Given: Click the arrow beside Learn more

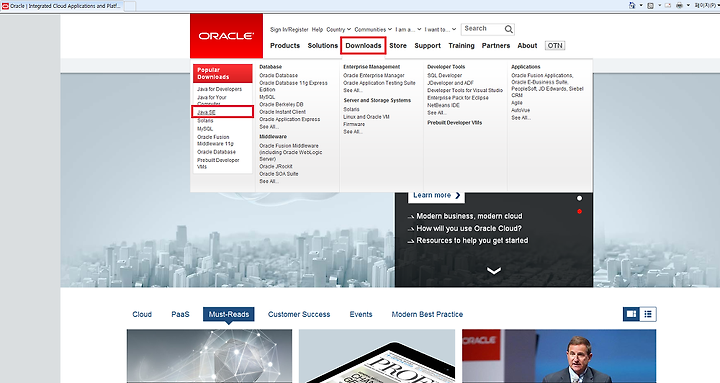Looking at the screenshot, I should tap(457, 195).
